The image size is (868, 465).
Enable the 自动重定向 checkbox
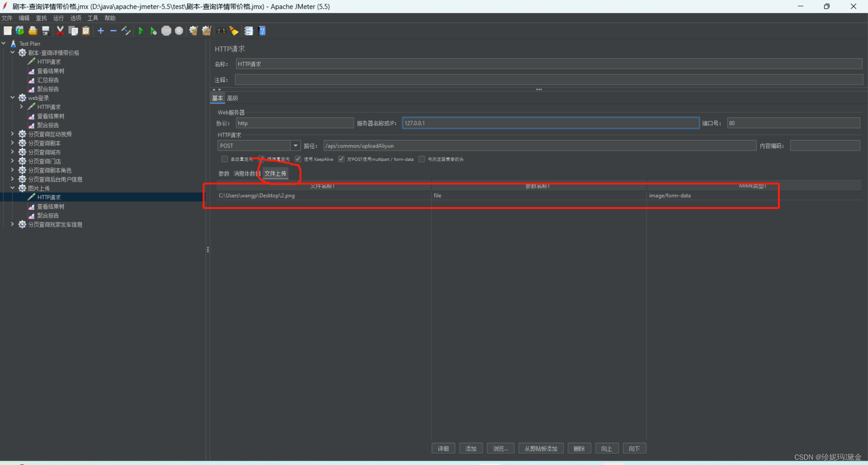pyautogui.click(x=225, y=159)
